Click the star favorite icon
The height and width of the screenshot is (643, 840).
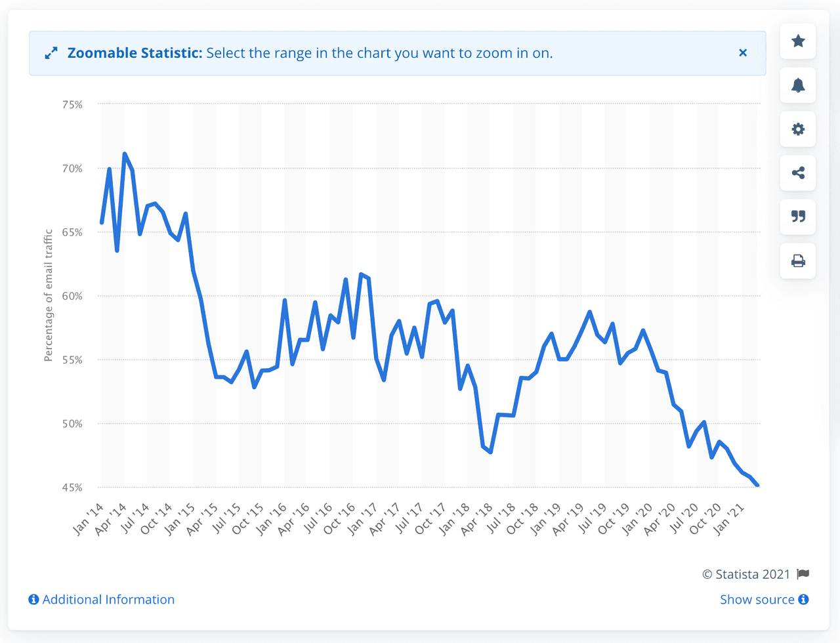(798, 41)
